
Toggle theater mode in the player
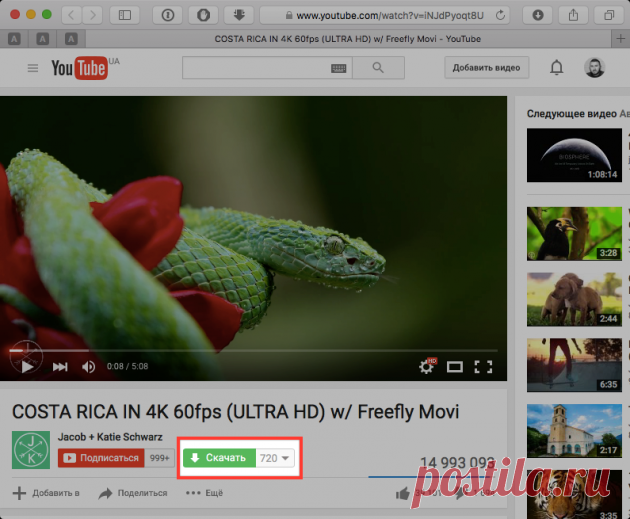(455, 367)
